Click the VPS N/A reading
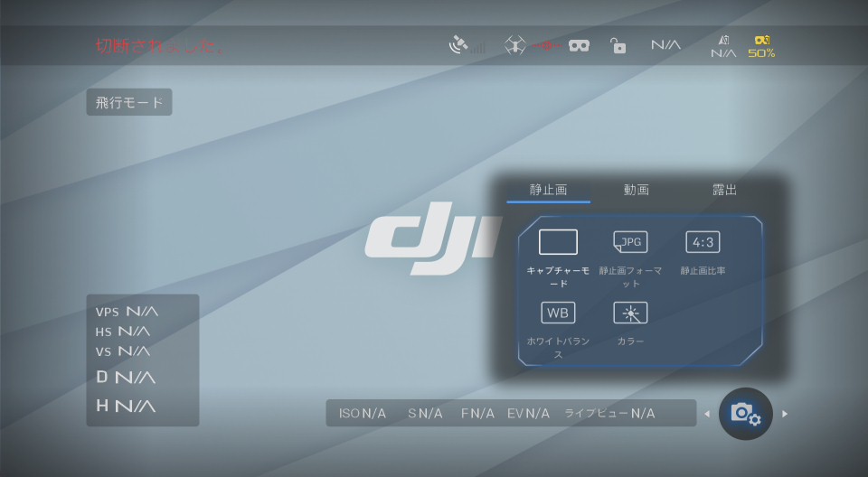This screenshot has height=477, width=868. pos(127,312)
